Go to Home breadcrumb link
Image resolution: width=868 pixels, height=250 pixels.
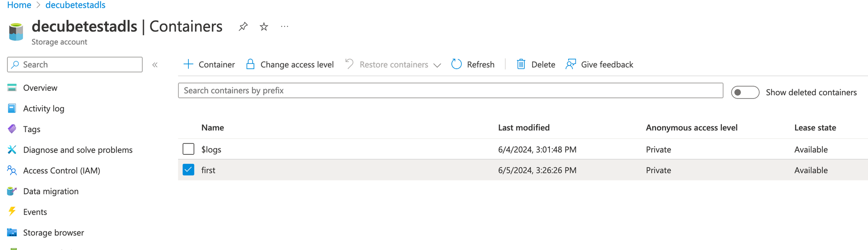19,5
